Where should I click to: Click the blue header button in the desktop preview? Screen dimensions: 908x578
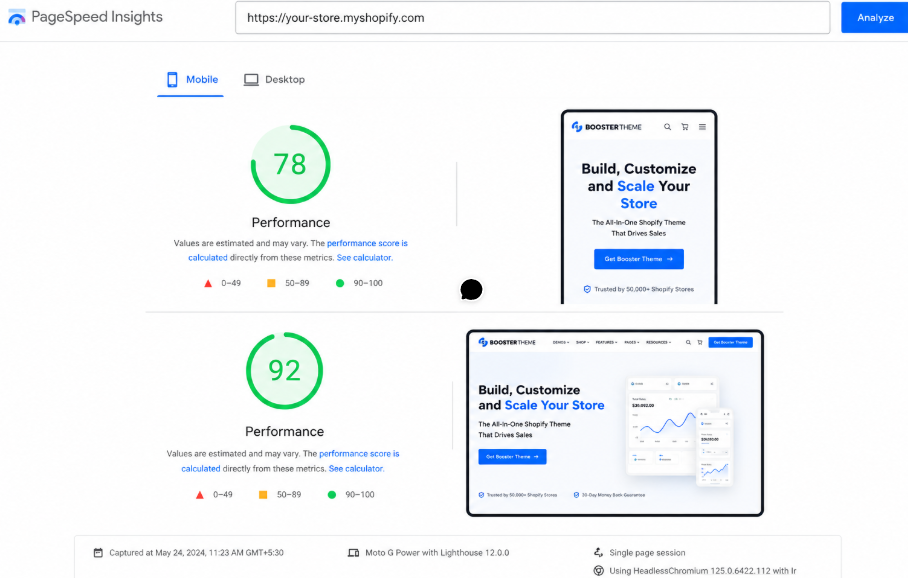(730, 342)
